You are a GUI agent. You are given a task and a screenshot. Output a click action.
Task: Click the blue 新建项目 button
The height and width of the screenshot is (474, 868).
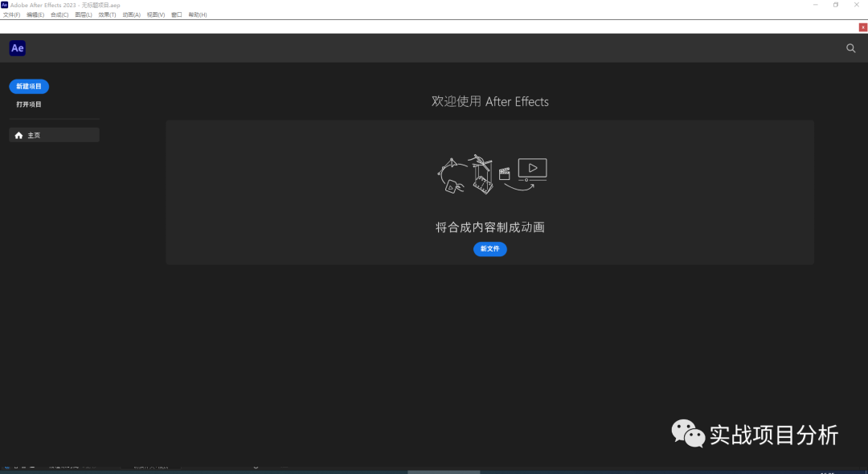tap(28, 86)
